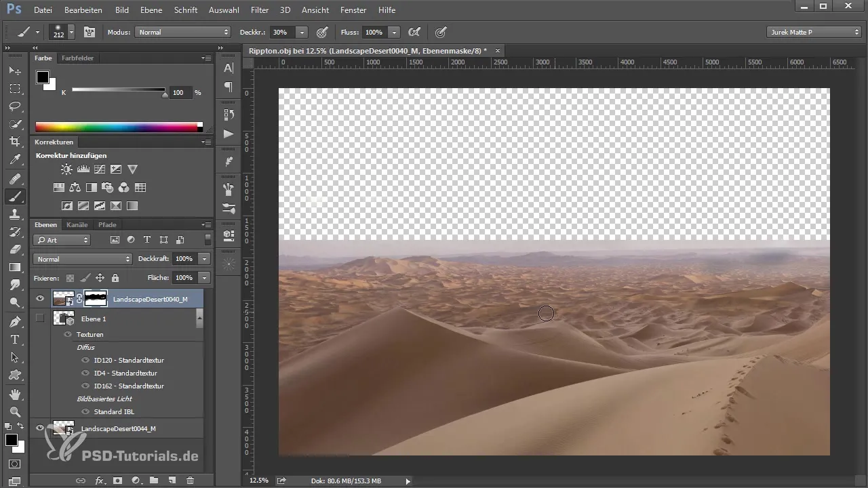
Task: Select the Crop tool
Action: 15,142
